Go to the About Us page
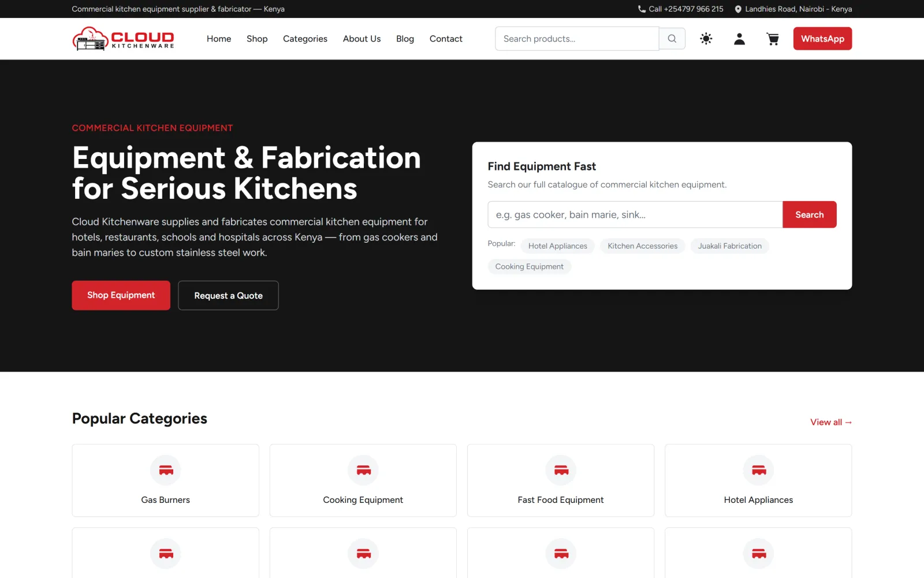Viewport: 924px width, 578px height. point(362,39)
